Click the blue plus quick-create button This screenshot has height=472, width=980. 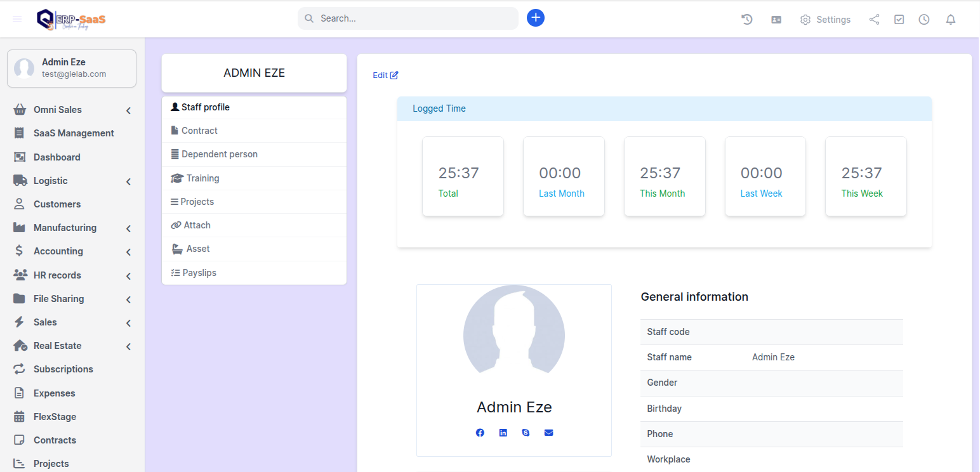click(536, 18)
